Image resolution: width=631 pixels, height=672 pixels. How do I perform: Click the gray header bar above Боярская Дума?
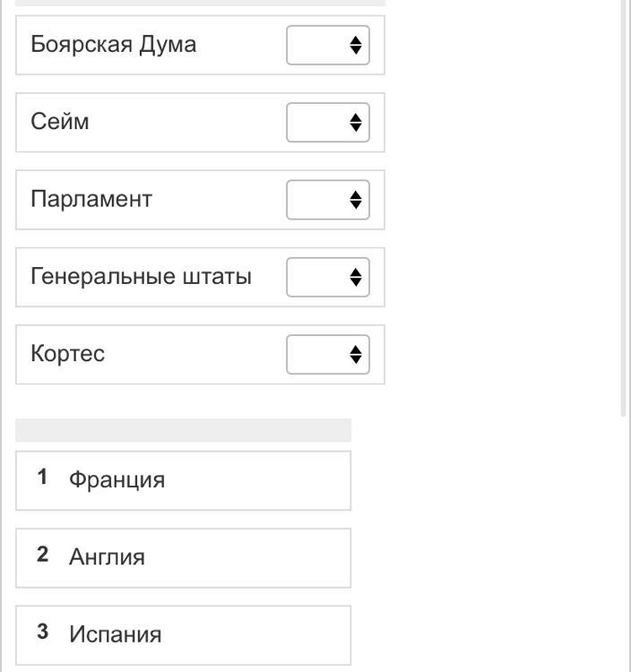point(200,3)
